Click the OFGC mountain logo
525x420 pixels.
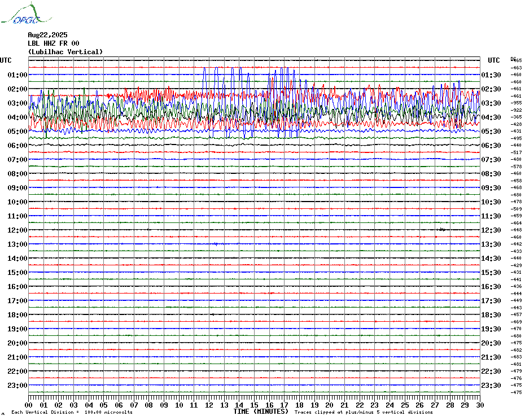click(x=26, y=14)
